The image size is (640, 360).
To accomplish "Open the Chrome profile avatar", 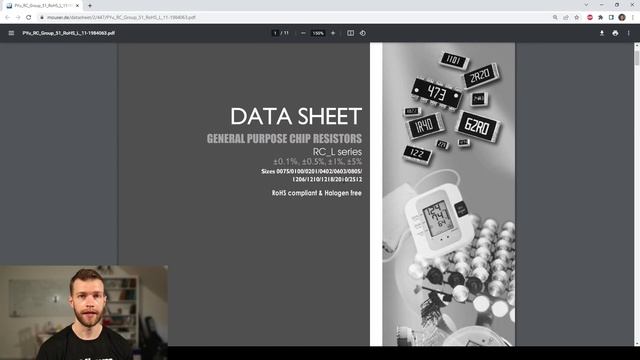I will click(622, 17).
